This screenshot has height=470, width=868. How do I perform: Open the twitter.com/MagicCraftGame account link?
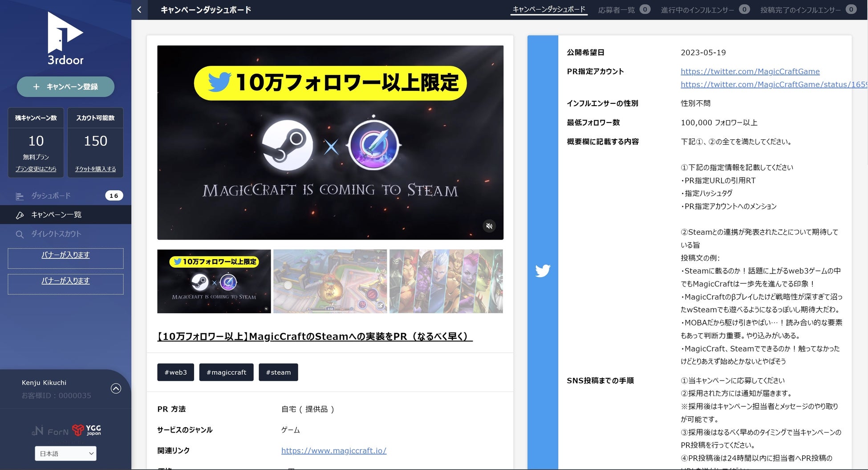click(x=750, y=71)
